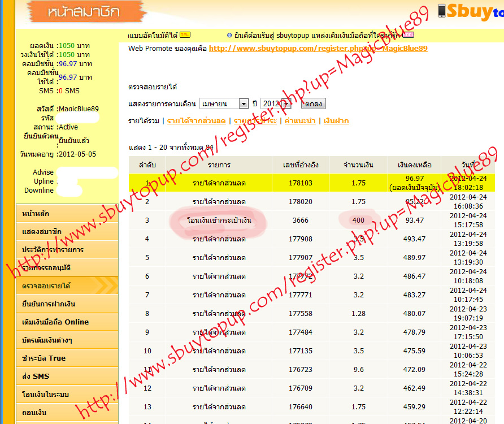Image resolution: width=504 pixels, height=424 pixels.
Task: Click the ลำดับ column header
Action: point(147,165)
